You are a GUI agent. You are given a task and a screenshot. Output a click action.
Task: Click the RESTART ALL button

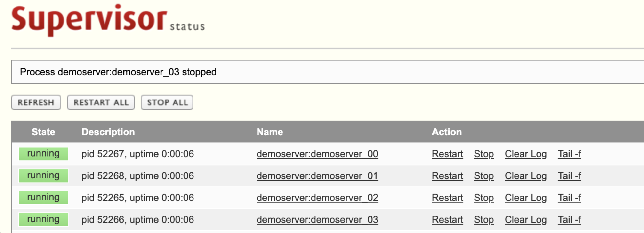click(x=101, y=102)
